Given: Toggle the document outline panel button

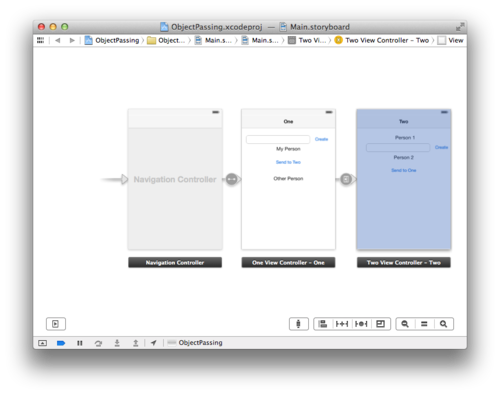Looking at the screenshot, I should [x=56, y=324].
